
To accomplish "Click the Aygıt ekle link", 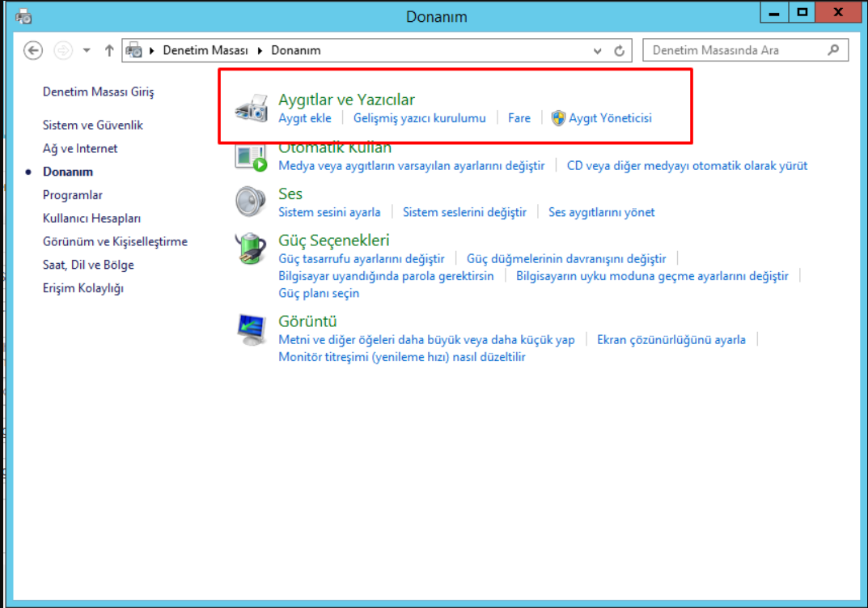I will coord(305,118).
